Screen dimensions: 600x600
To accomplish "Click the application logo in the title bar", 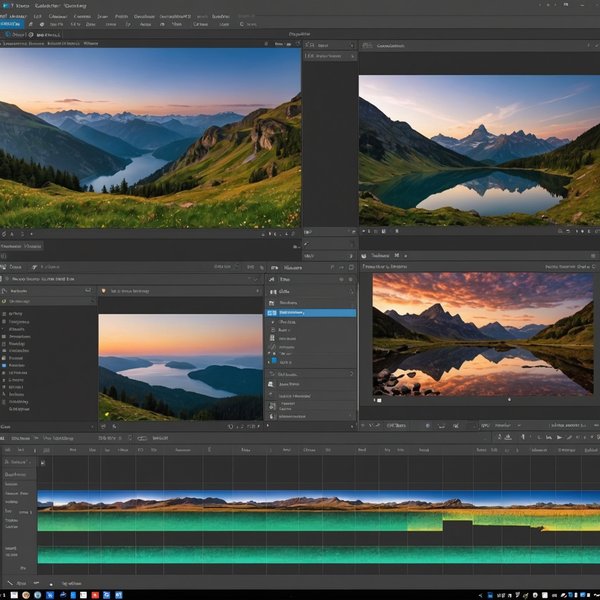I will tap(5, 5).
